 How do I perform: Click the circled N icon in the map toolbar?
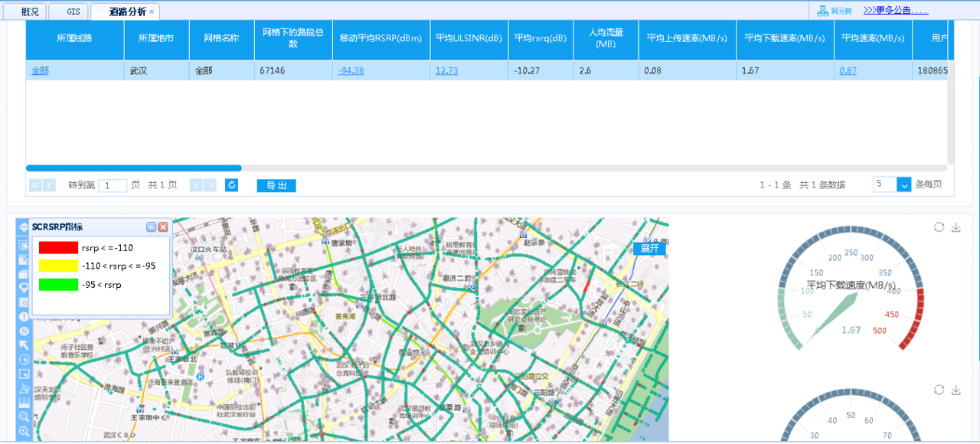24,331
